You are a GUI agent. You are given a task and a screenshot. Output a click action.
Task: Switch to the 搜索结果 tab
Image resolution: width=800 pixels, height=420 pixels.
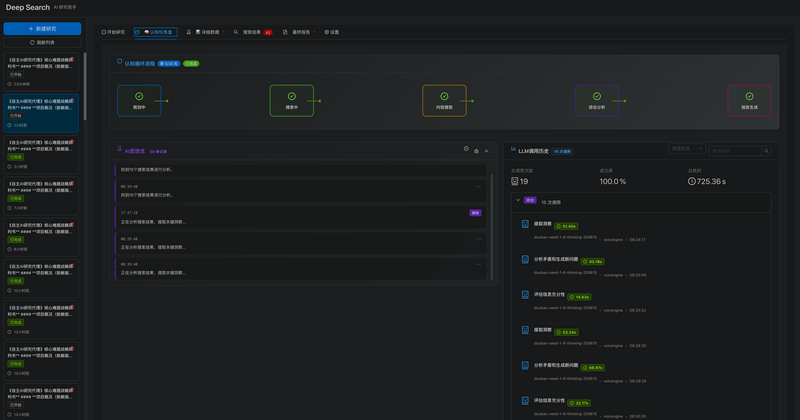coord(251,32)
